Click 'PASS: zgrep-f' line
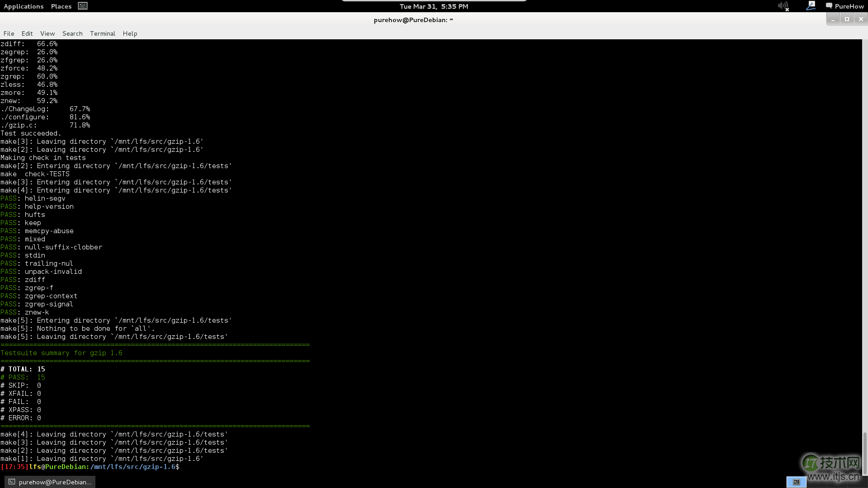 point(27,288)
